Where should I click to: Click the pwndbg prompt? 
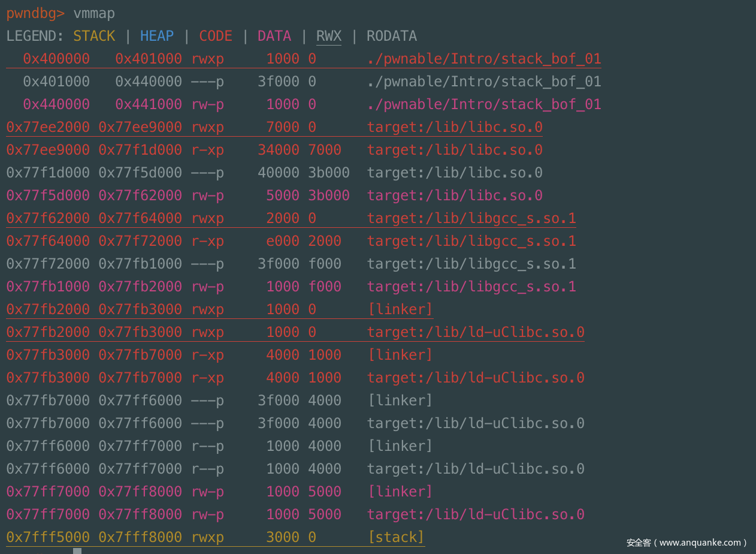(x=35, y=13)
